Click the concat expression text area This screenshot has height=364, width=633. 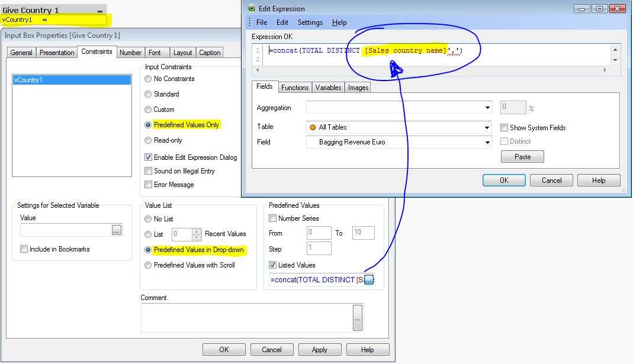(436, 54)
